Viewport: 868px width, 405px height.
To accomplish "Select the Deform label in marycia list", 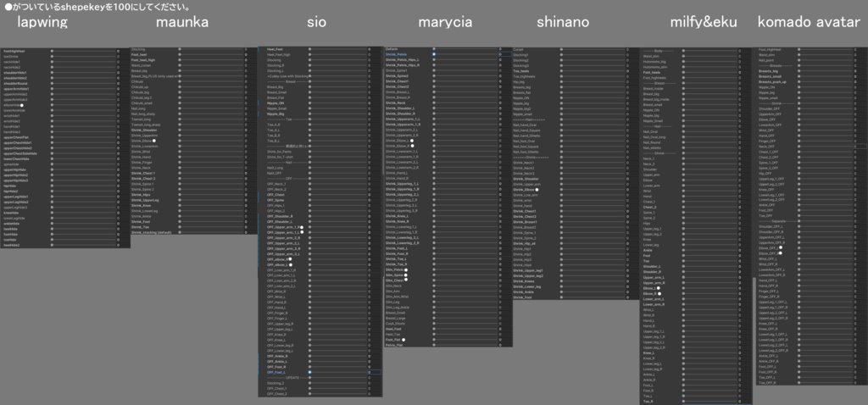I will pyautogui.click(x=391, y=49).
